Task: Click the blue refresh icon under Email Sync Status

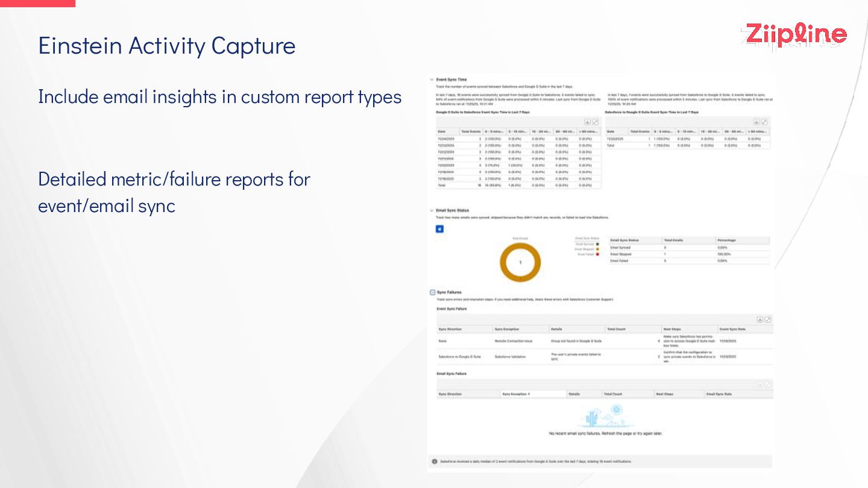Action: (x=439, y=229)
